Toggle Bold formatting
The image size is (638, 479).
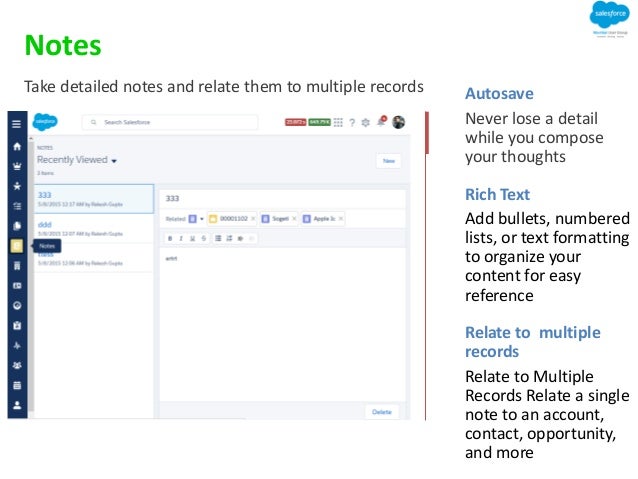(x=170, y=238)
